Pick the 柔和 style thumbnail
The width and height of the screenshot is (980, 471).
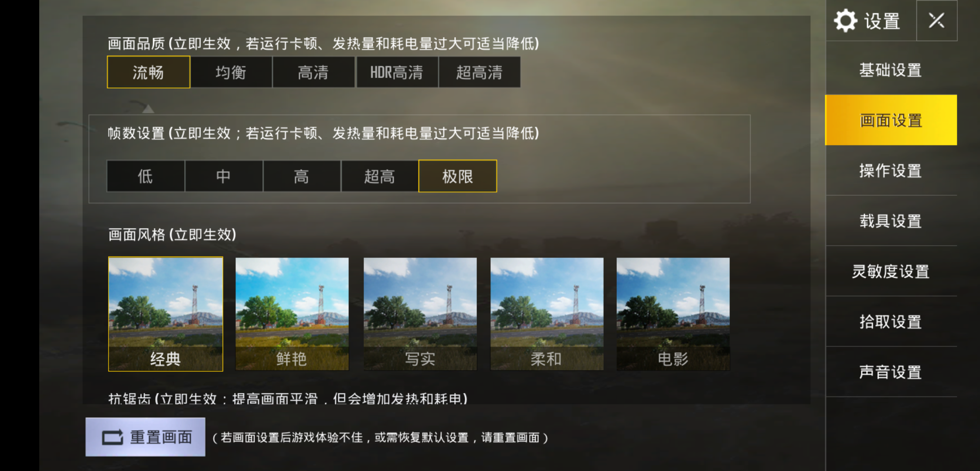pyautogui.click(x=547, y=314)
